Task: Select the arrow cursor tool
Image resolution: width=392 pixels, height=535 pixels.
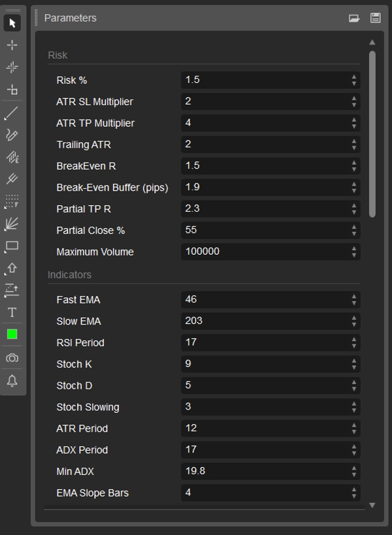Action: point(12,24)
